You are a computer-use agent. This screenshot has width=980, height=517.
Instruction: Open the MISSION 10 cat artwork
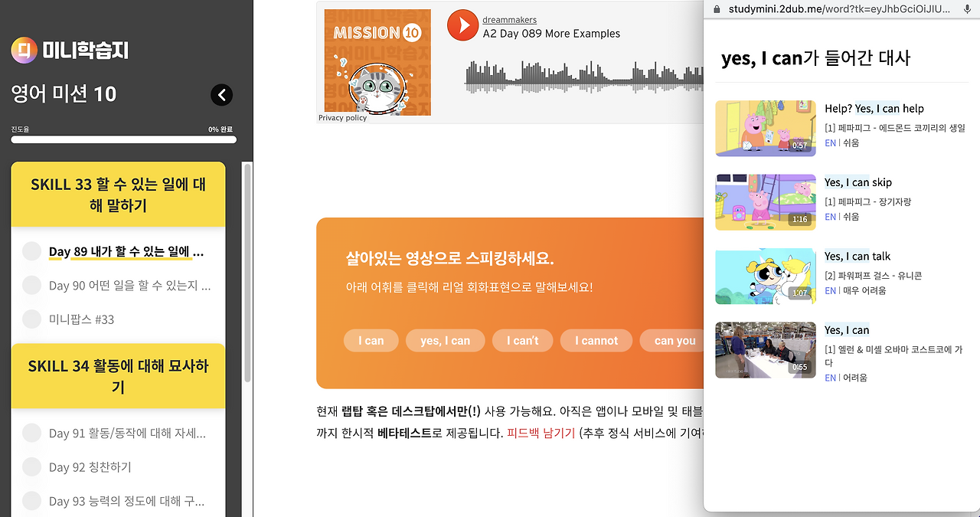click(x=377, y=62)
